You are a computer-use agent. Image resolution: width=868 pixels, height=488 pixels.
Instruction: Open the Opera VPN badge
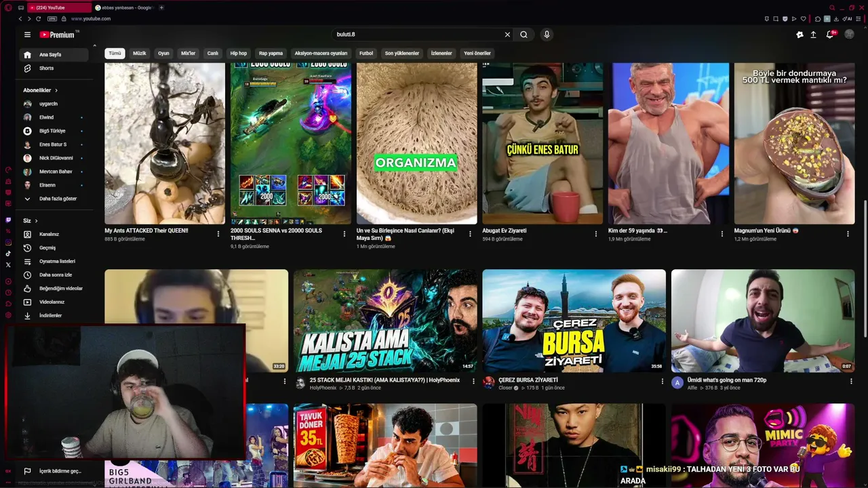point(52,19)
